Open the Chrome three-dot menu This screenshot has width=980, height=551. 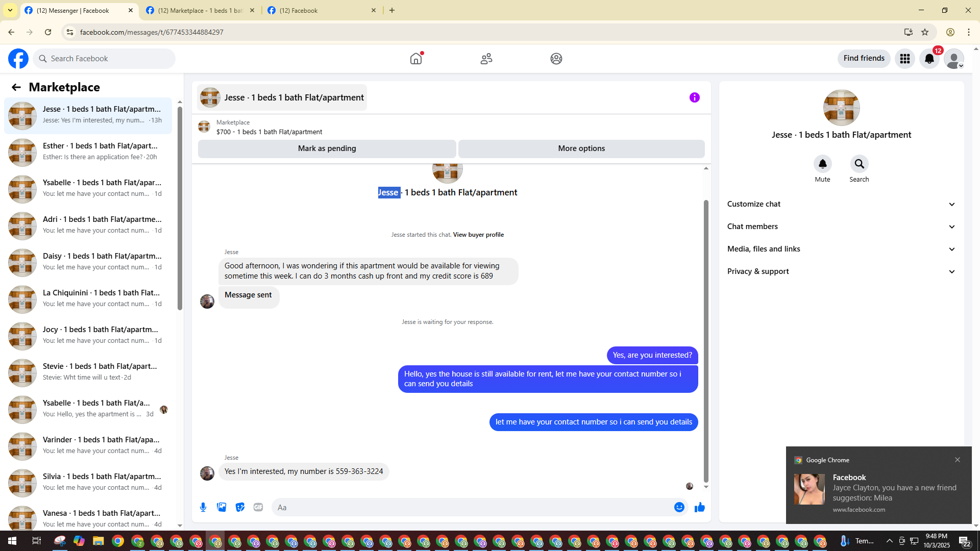[x=969, y=32]
